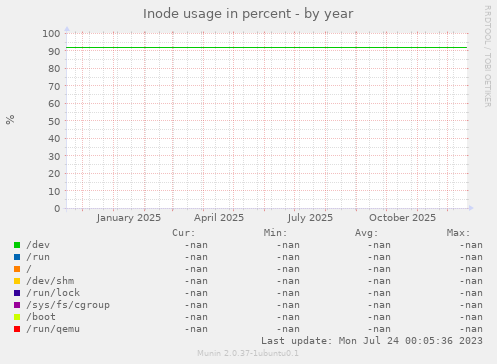Click the green horizontal data line

(267, 48)
